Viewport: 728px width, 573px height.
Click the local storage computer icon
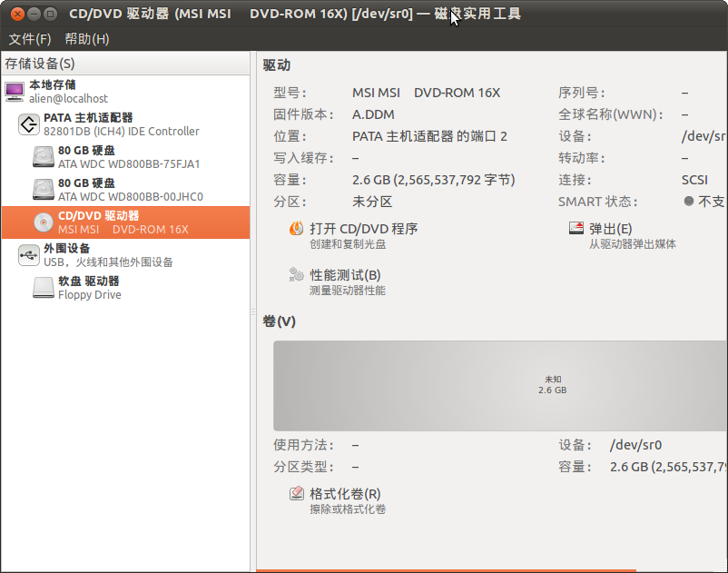tap(15, 92)
